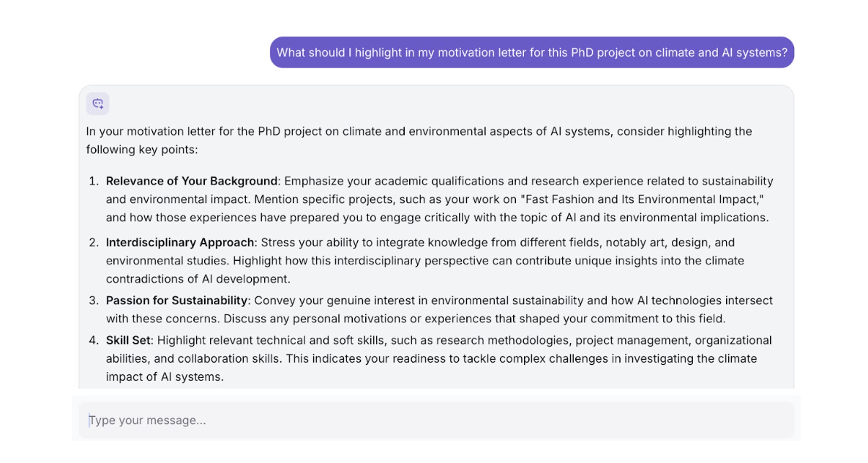Screen dimensions: 868x463
Task: Select the 'Passion for Sustainability' heading
Action: 176,300
